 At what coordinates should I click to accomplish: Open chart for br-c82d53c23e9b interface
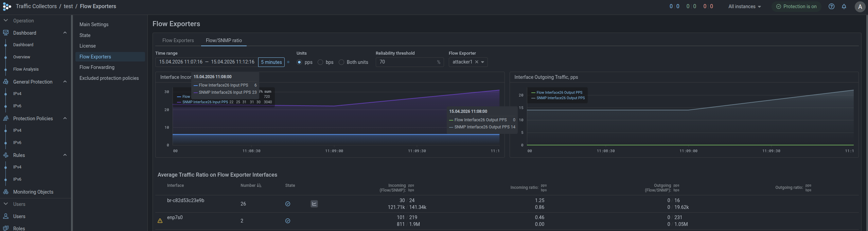[x=314, y=204]
